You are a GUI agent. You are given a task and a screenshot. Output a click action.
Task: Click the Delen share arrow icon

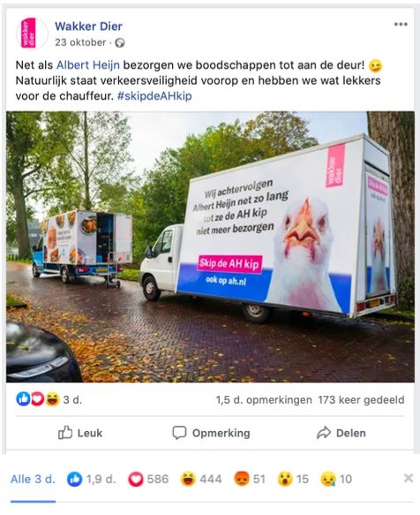(x=324, y=433)
